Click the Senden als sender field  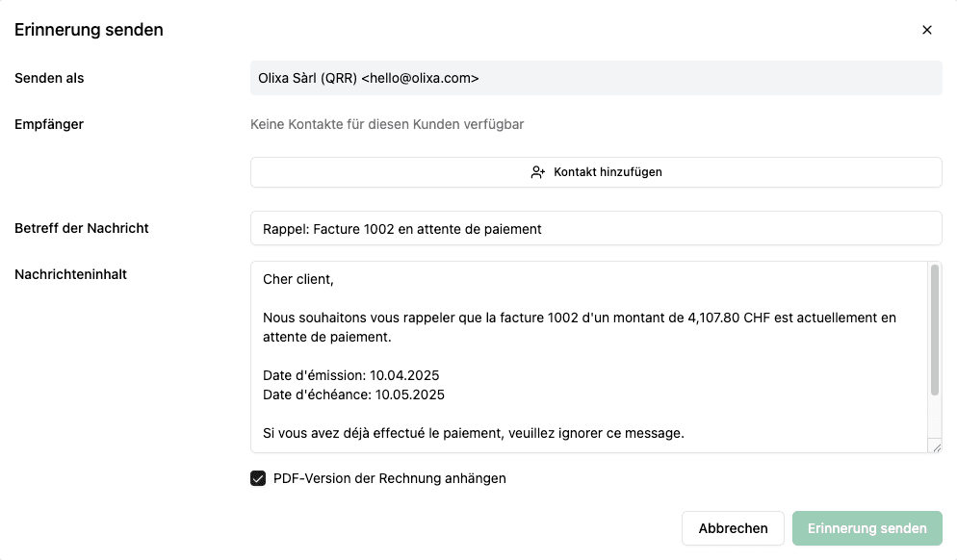(595, 78)
